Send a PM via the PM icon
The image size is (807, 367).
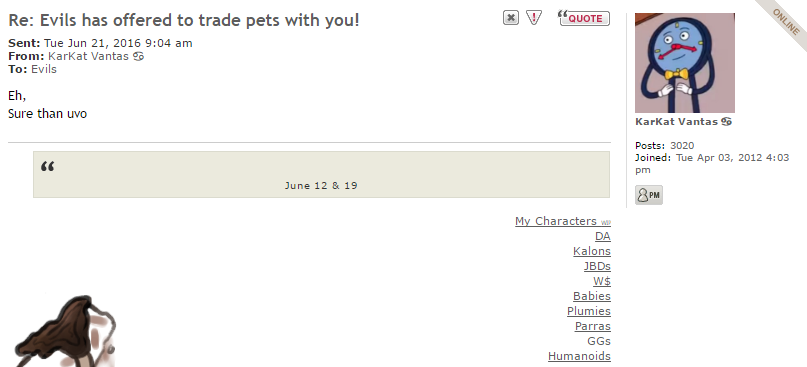648,195
